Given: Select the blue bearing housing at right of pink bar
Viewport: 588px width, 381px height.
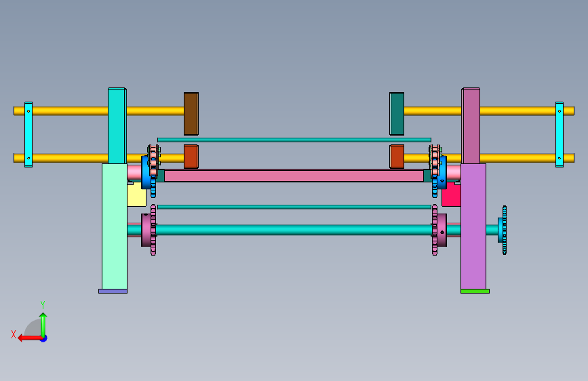Looking at the screenshot, I should 442,172.
